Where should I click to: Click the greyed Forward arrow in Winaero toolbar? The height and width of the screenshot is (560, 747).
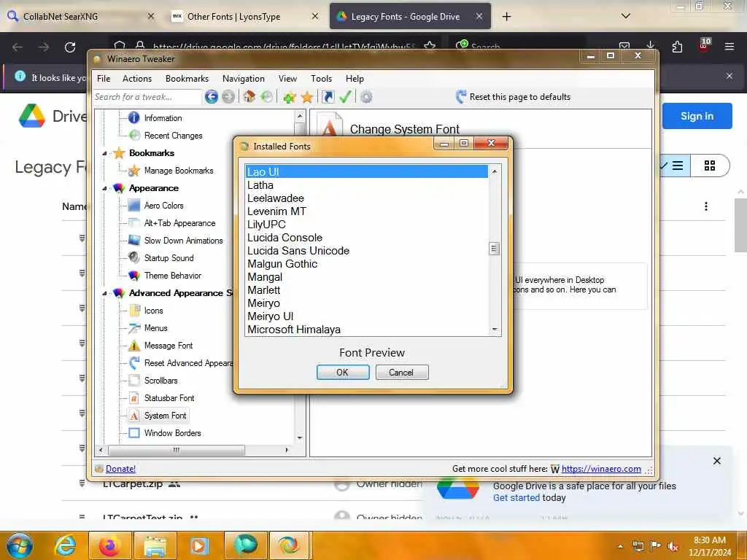click(x=228, y=97)
